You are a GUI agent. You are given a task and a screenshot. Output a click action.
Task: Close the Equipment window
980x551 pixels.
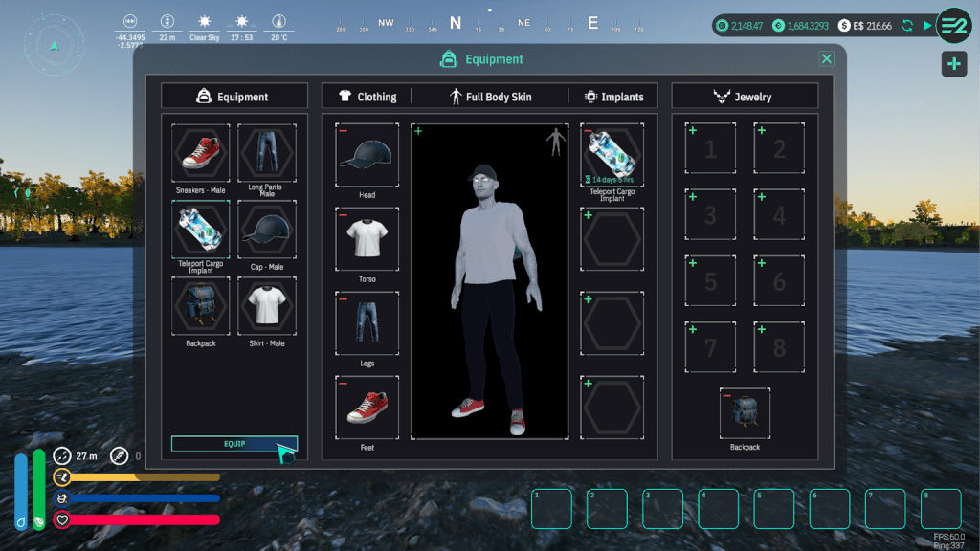click(x=827, y=59)
